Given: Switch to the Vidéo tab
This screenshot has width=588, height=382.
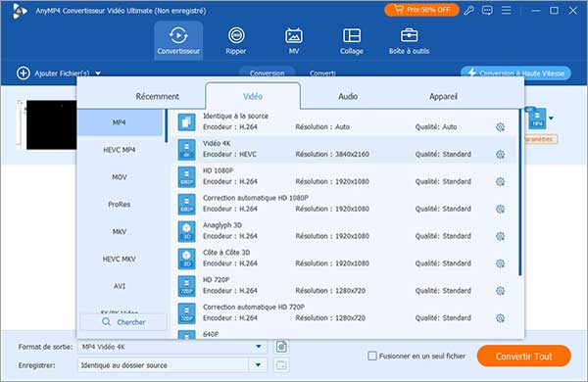Looking at the screenshot, I should (253, 96).
